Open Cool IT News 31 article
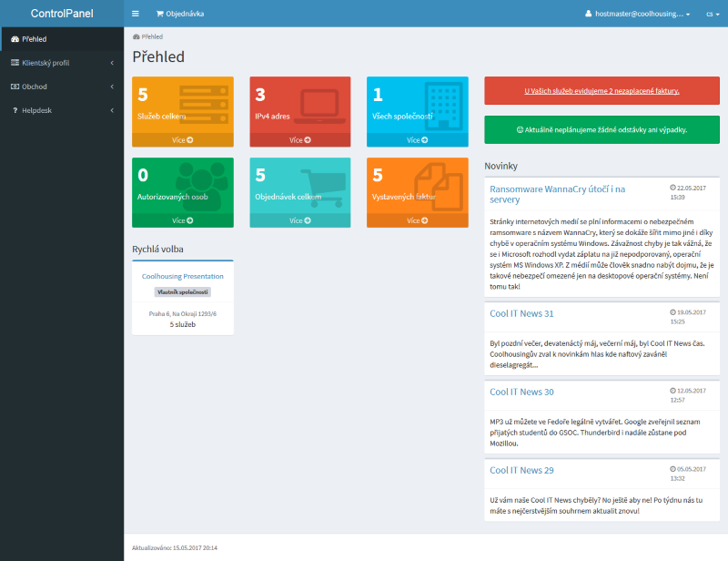The image size is (728, 561). click(521, 313)
